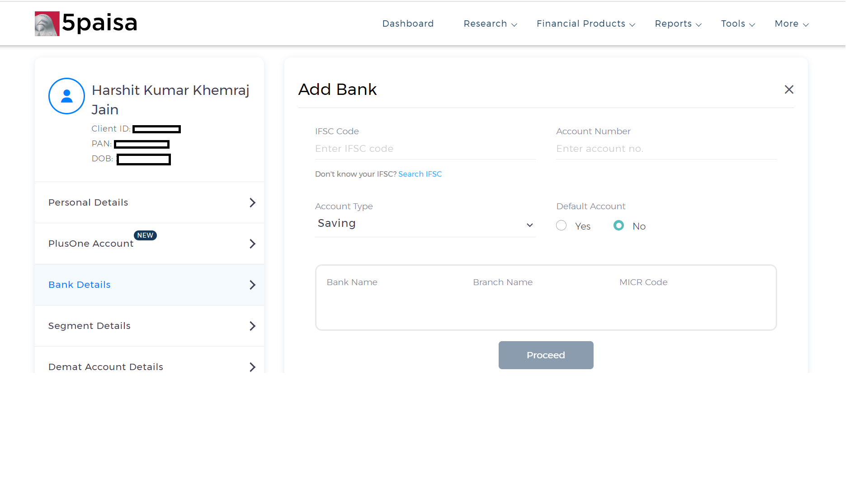Expand the More menu
The image size is (868, 488).
pos(792,23)
